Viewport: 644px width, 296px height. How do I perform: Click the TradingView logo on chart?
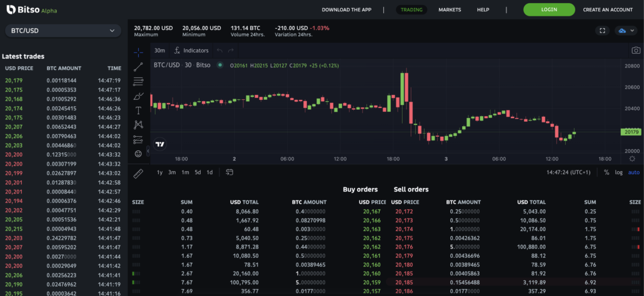[x=160, y=144]
